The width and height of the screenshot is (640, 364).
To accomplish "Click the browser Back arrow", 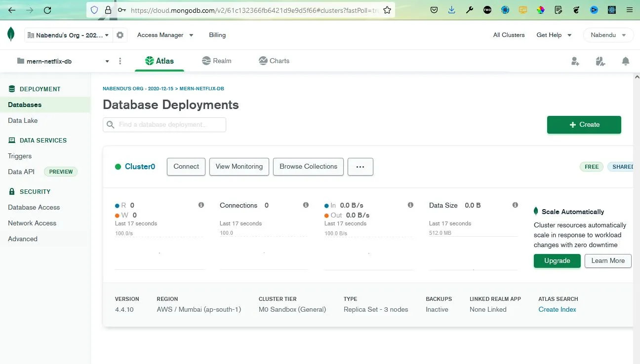I will click(x=11, y=10).
